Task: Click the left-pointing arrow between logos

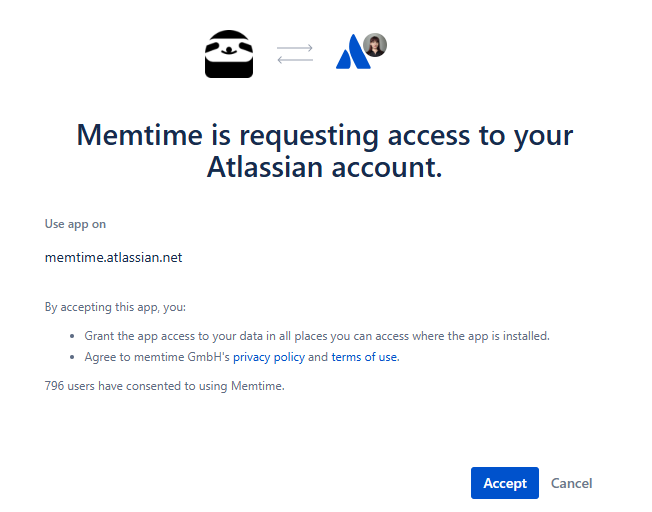Action: 295,59
